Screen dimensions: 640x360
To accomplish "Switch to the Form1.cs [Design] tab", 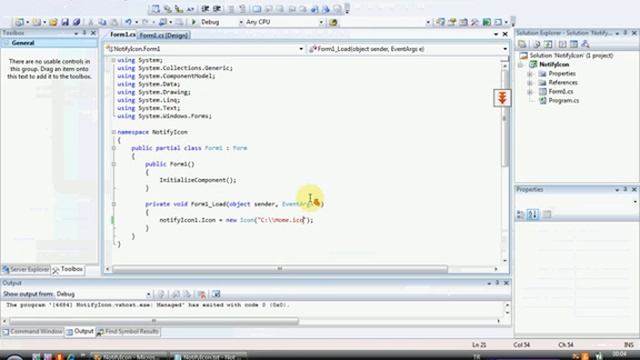I will [164, 36].
